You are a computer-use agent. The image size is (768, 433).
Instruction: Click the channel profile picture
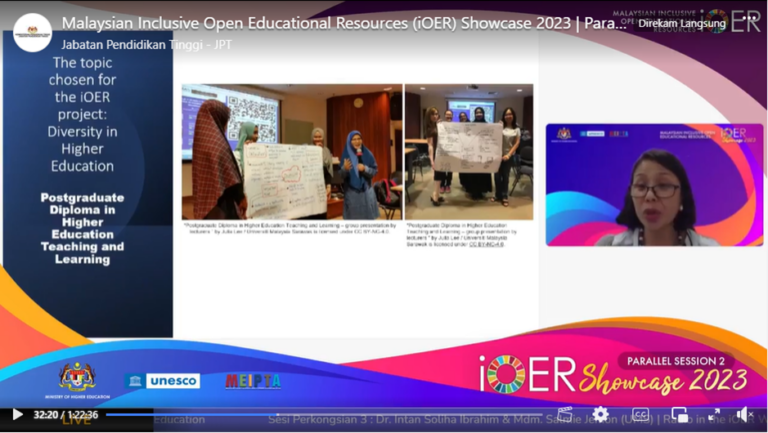pyautogui.click(x=32, y=33)
